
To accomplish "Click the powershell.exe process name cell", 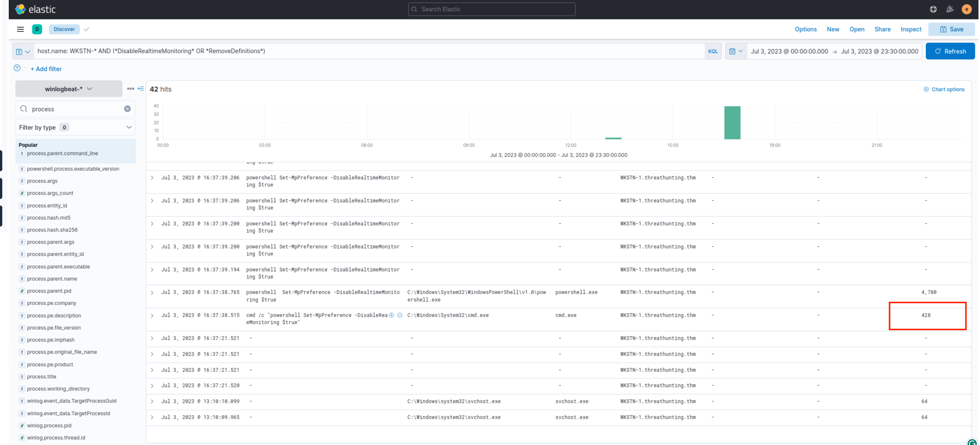I will click(576, 293).
